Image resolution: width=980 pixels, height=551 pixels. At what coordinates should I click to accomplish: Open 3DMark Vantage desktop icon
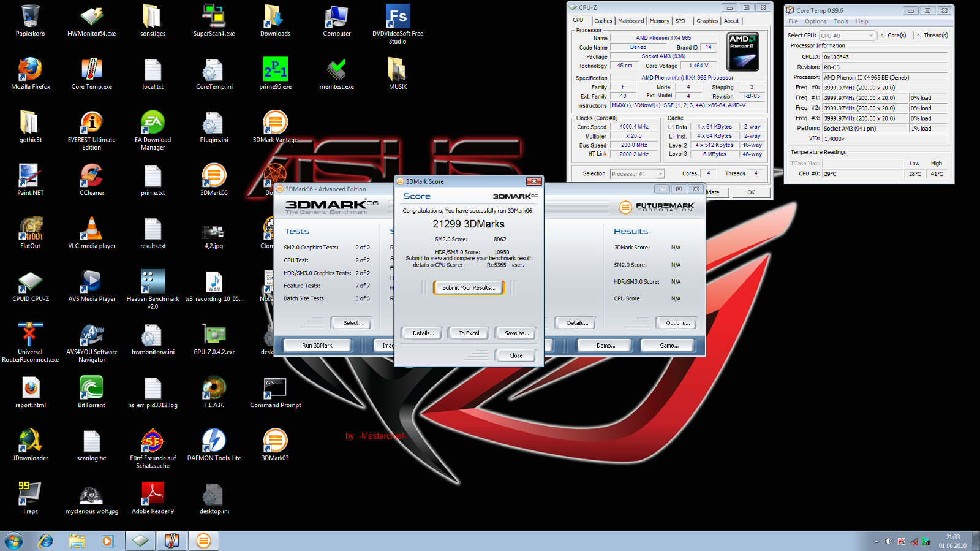click(275, 127)
